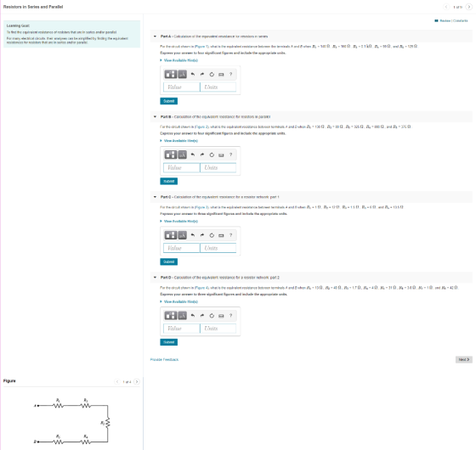The image size is (476, 450).
Task: Click the Part D Units input field
Action: tap(218, 329)
